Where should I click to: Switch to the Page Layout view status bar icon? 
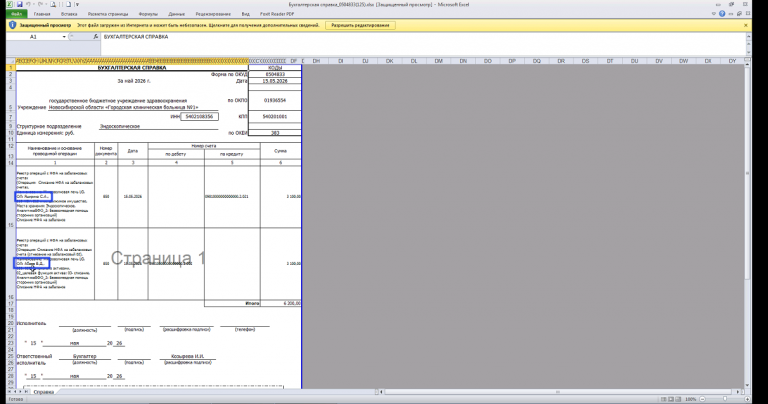672,399
